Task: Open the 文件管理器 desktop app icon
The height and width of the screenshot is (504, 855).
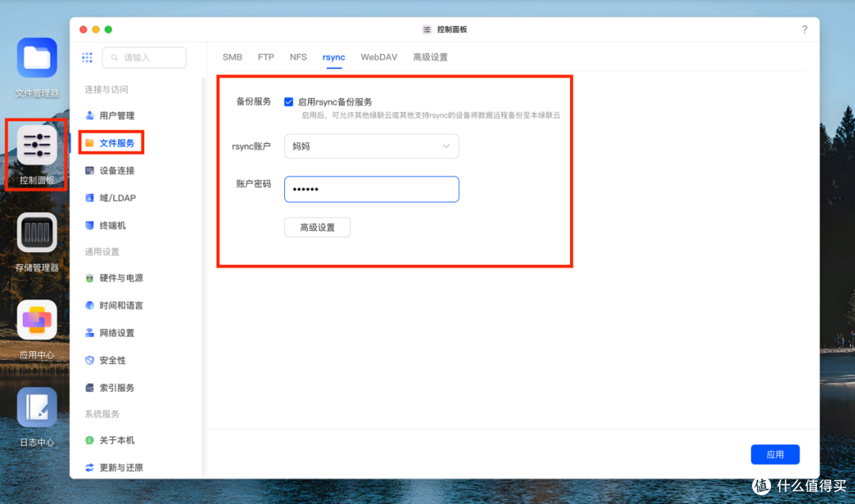Action: (36, 57)
